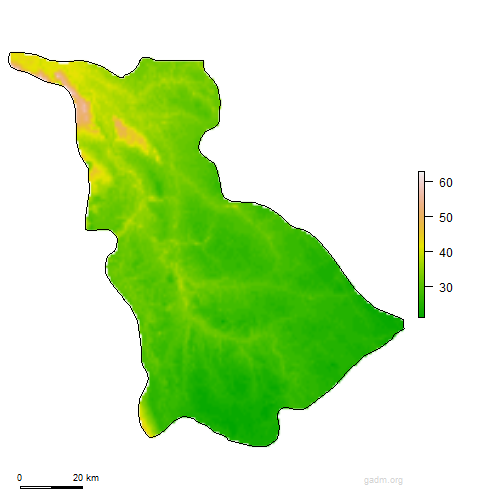
Task: Click the 0 label on the scale bar
Action: 19,478
